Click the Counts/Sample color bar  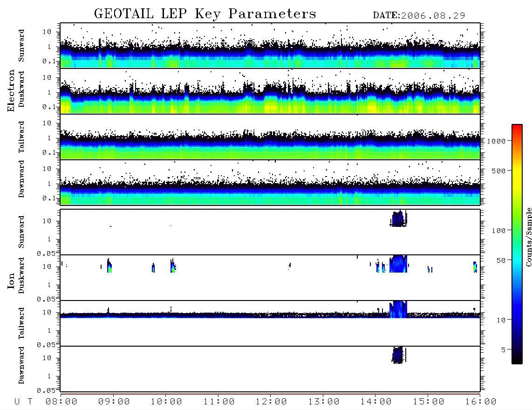517,244
